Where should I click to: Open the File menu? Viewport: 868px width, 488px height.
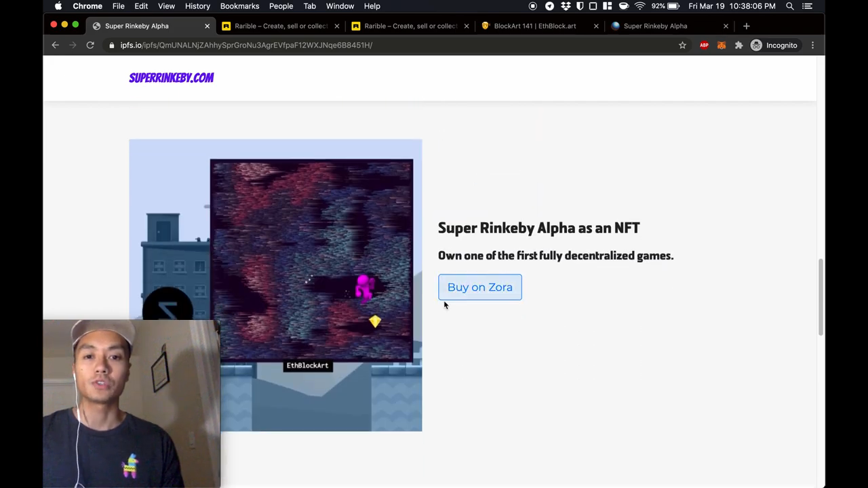pos(118,6)
